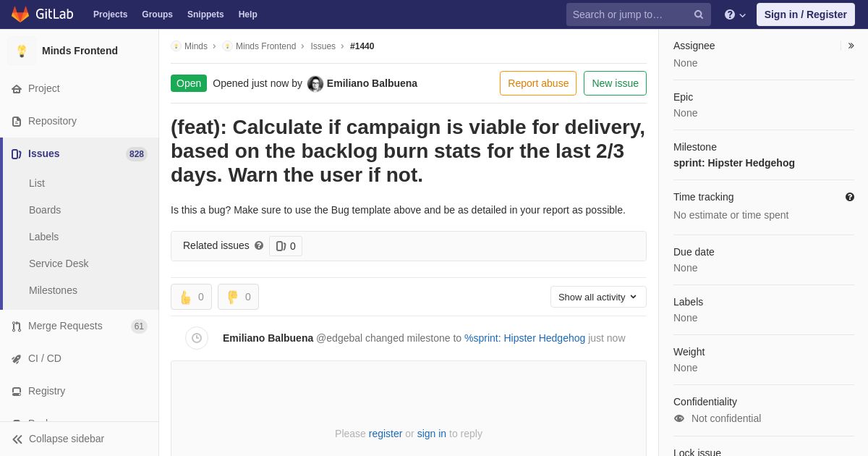Collapse sidebar at bottom left

click(x=58, y=439)
